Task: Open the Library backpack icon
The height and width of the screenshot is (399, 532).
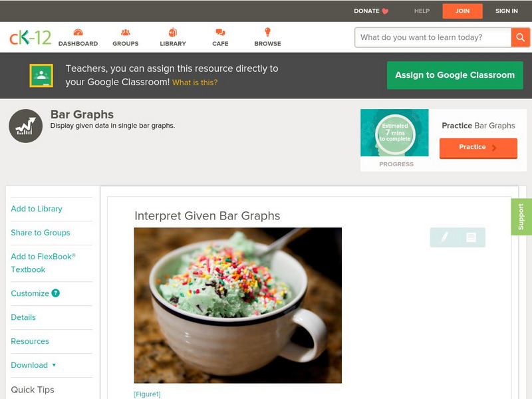Action: pos(173,32)
